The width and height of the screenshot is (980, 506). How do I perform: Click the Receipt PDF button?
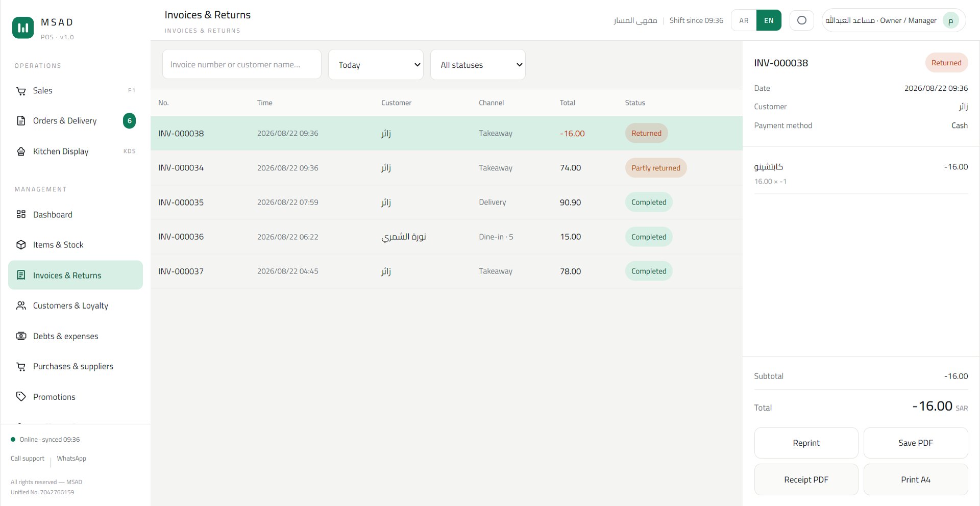tap(806, 479)
